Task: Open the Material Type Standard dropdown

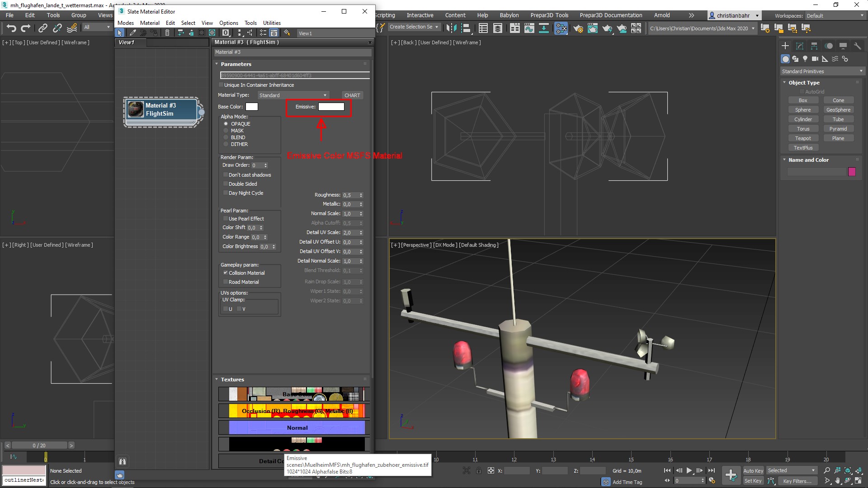Action: pyautogui.click(x=293, y=95)
